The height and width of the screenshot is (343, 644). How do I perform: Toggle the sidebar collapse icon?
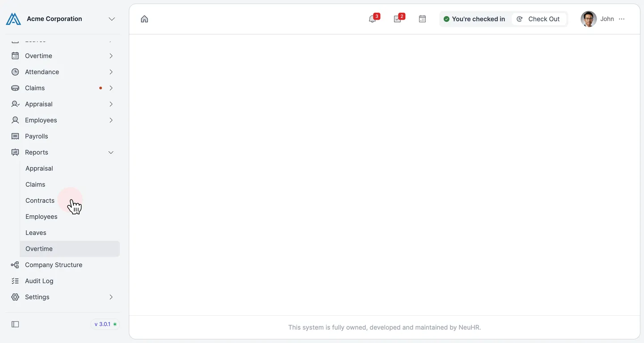(x=15, y=324)
